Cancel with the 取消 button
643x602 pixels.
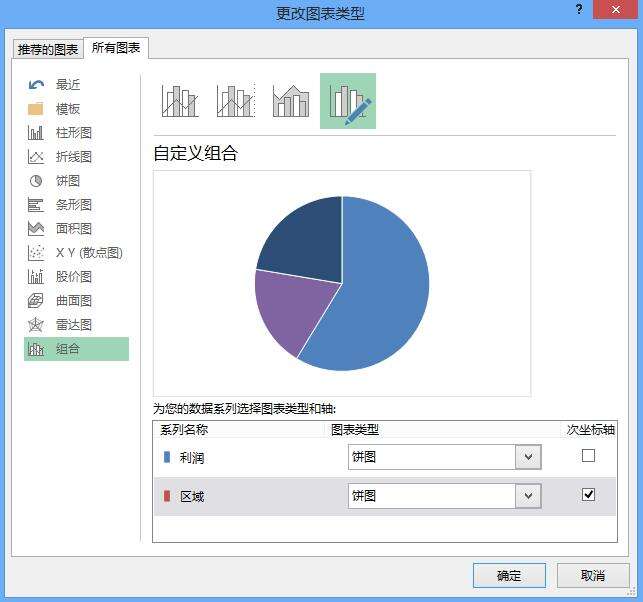tap(593, 575)
